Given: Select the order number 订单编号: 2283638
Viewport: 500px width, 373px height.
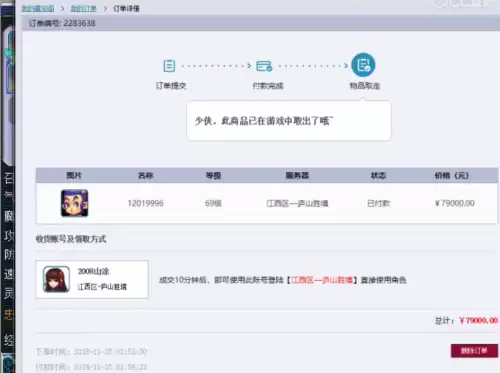Looking at the screenshot, I should coord(62,23).
